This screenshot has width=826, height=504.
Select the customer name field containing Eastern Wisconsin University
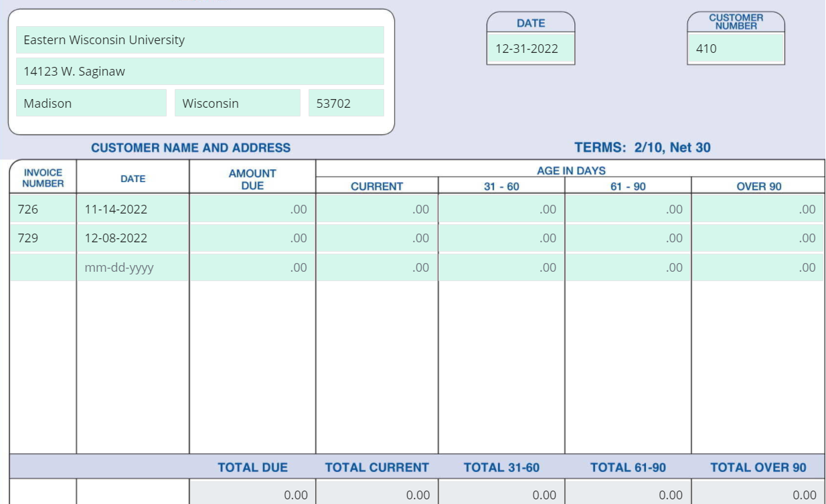(x=201, y=39)
